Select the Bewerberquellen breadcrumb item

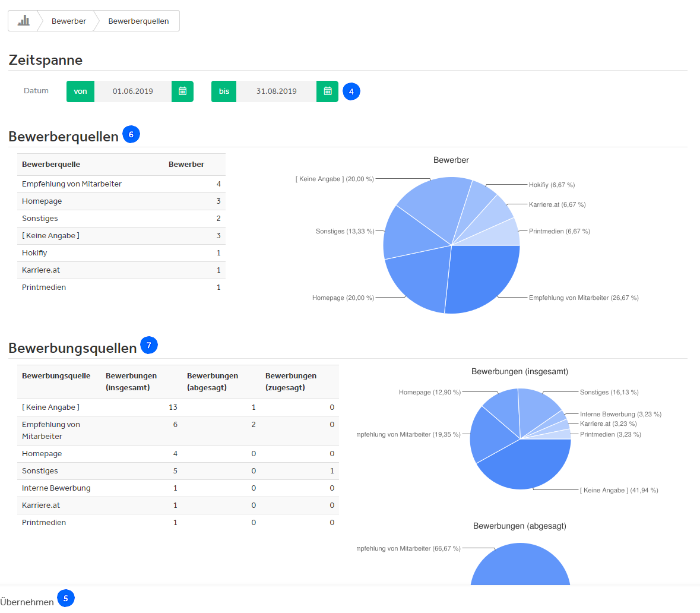coord(138,21)
